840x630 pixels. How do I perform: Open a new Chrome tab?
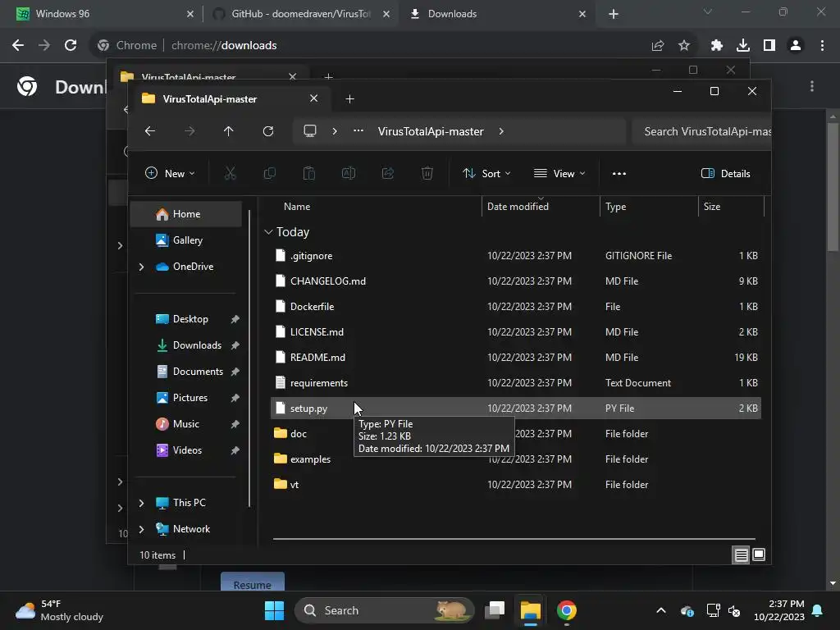[614, 15]
